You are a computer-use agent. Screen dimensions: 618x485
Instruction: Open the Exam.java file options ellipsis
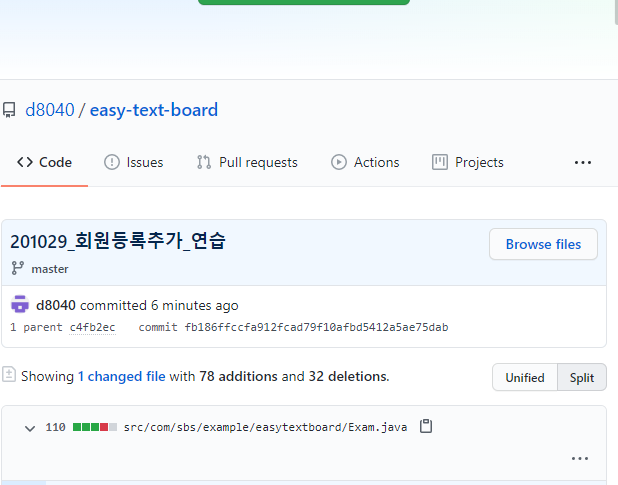[x=580, y=458]
